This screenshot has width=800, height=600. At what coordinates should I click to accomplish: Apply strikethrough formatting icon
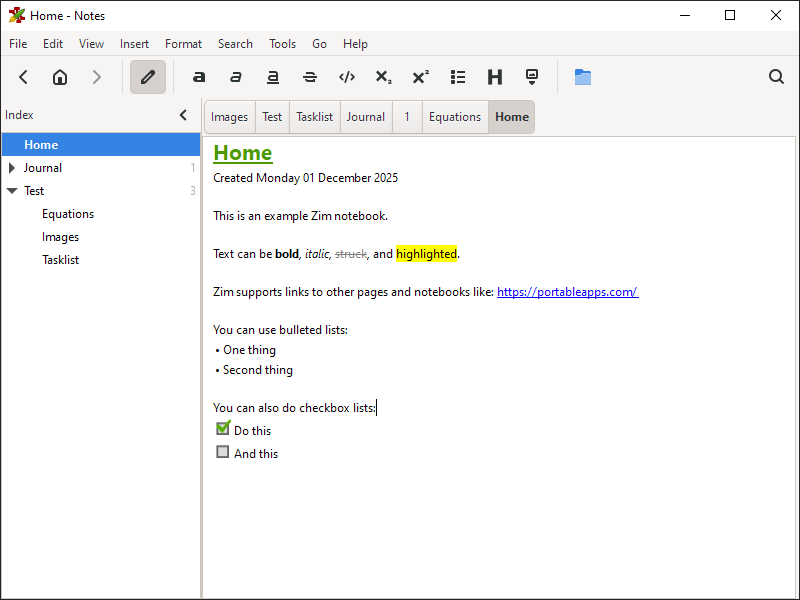(310, 77)
